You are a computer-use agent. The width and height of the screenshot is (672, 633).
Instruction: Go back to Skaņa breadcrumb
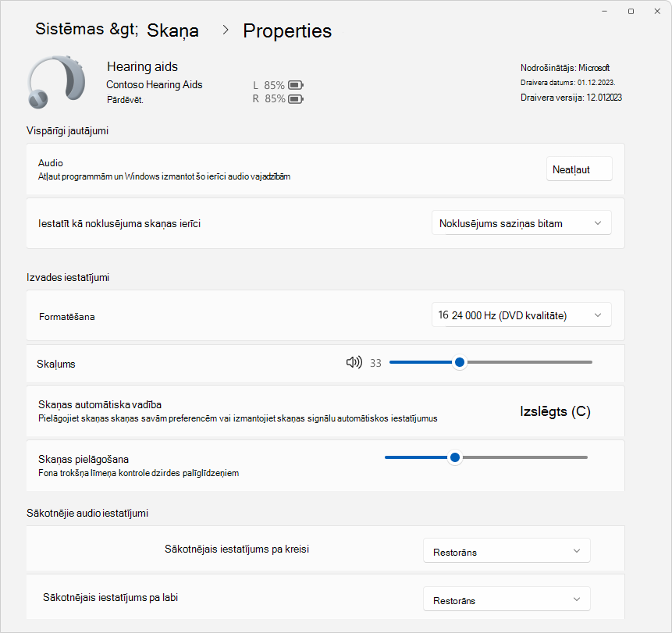point(172,31)
